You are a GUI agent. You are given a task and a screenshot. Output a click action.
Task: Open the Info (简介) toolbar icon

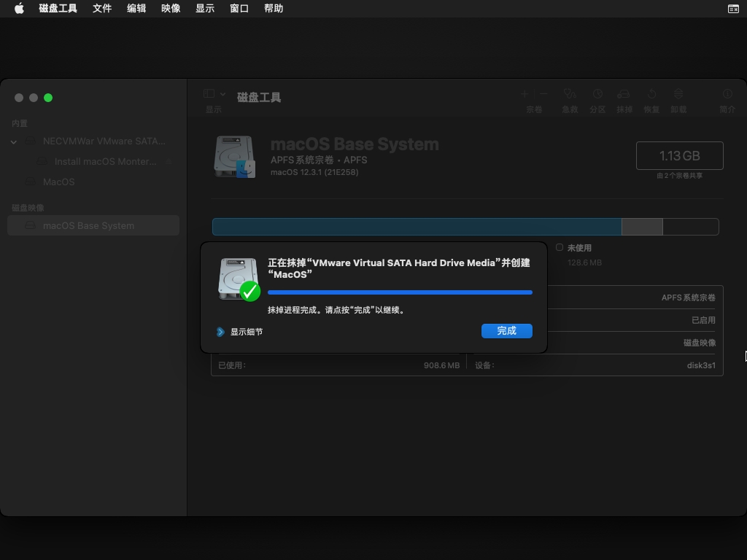click(x=727, y=94)
